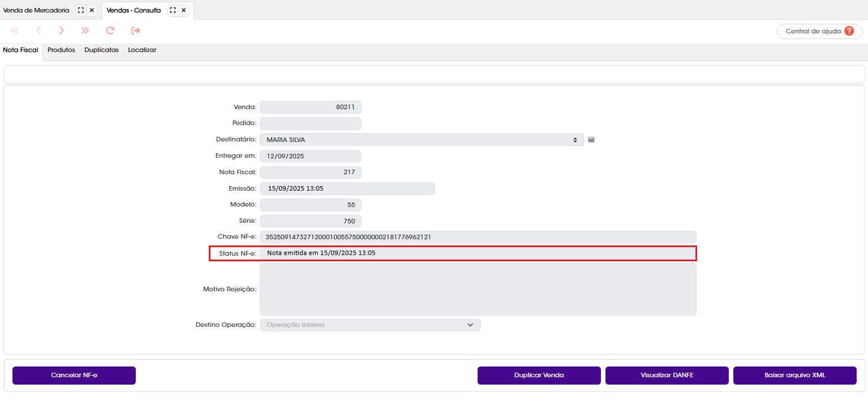Image resolution: width=868 pixels, height=401 pixels.
Task: Go to first record arrow icon
Action: pyautogui.click(x=15, y=31)
